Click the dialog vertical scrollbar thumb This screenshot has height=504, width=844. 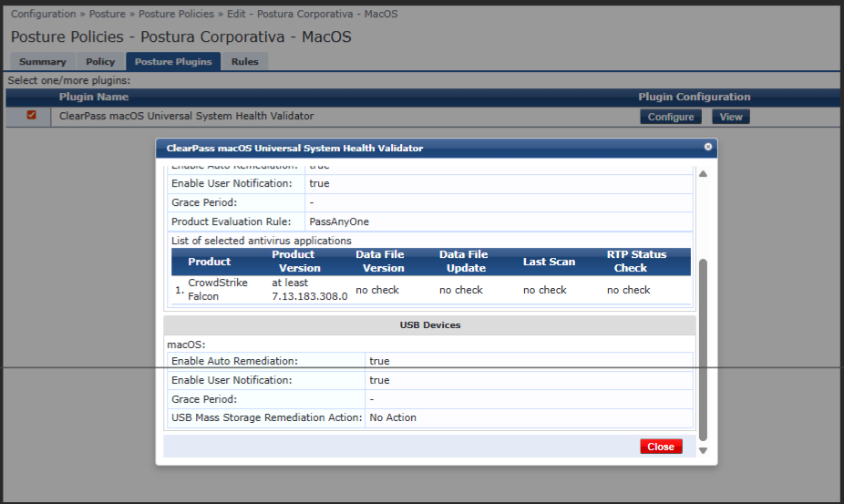[703, 350]
